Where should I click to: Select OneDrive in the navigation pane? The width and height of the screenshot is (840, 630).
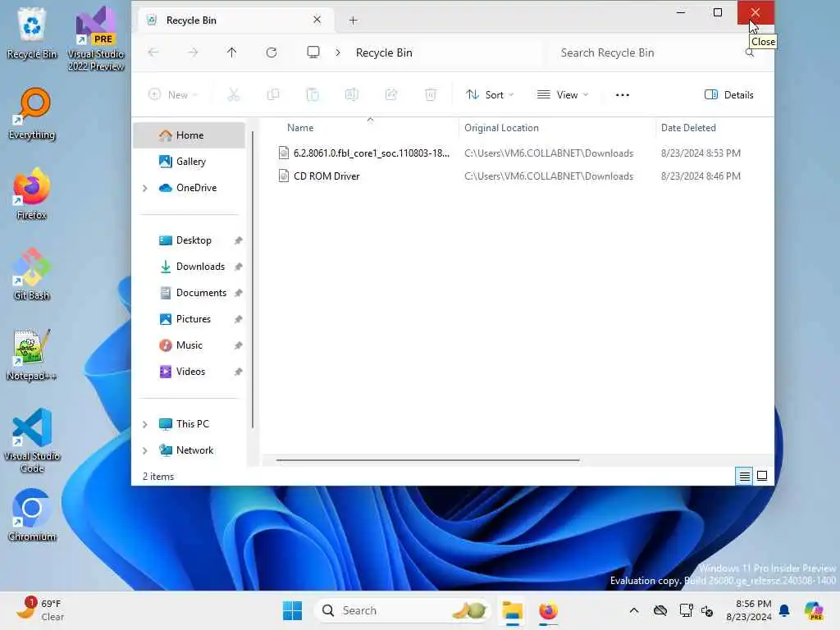pos(189,188)
